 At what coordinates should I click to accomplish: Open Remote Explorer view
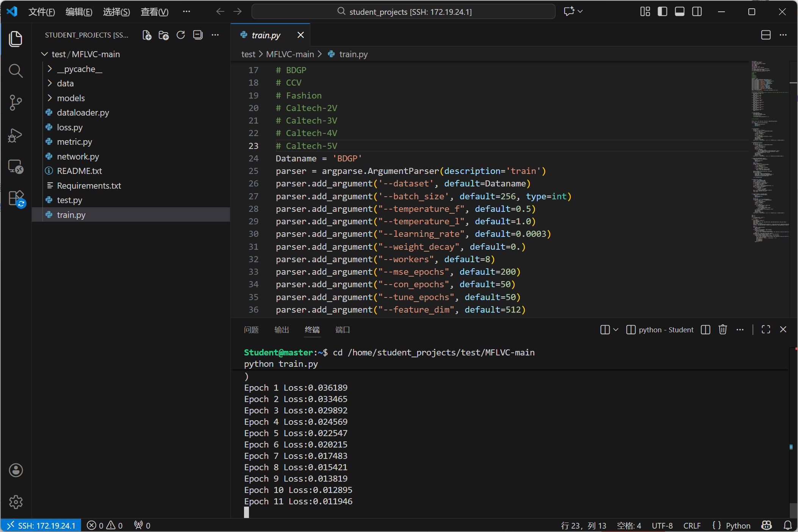[16, 167]
